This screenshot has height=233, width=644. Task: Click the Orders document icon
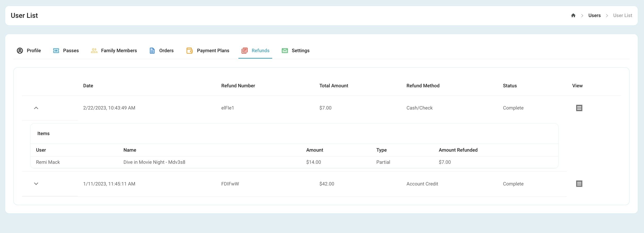(152, 51)
